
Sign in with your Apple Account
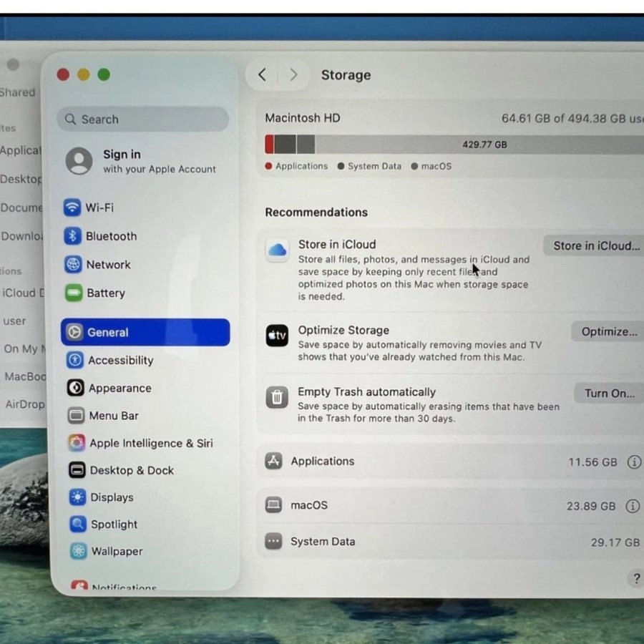(x=140, y=161)
